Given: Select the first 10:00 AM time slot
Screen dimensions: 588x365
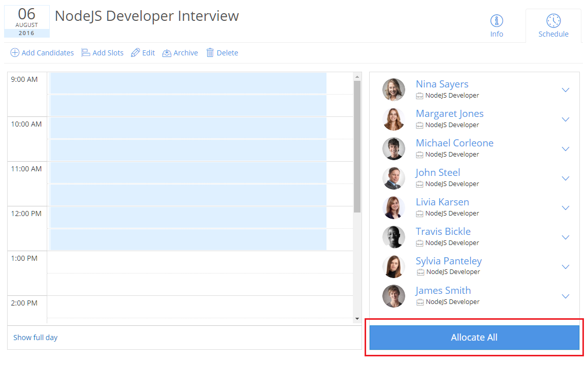Looking at the screenshot, I should click(x=188, y=128).
